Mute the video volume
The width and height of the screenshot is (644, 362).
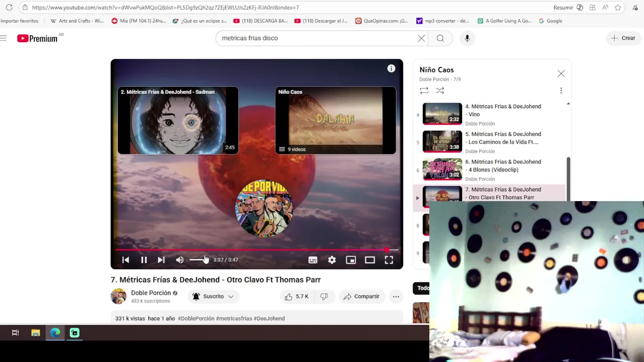180,260
